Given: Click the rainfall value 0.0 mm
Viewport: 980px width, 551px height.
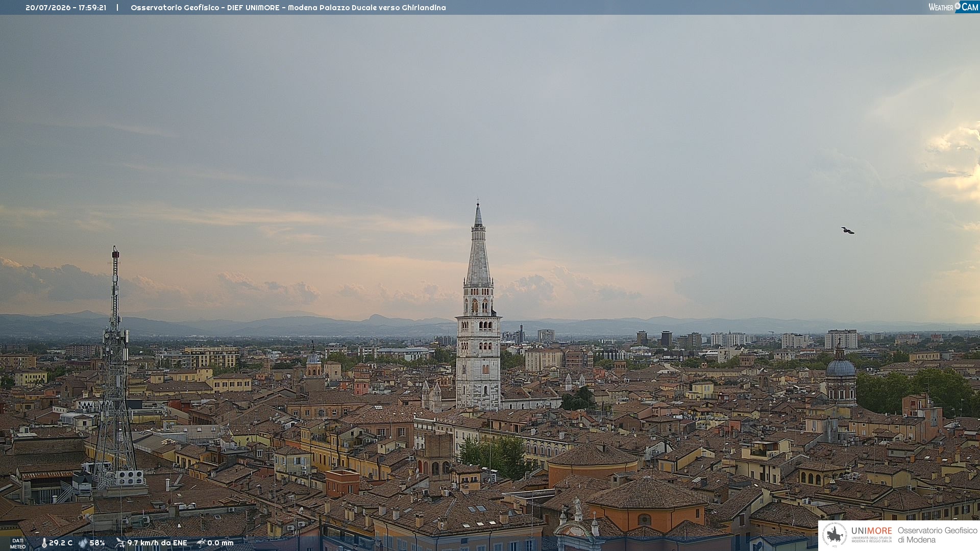Looking at the screenshot, I should [x=220, y=543].
